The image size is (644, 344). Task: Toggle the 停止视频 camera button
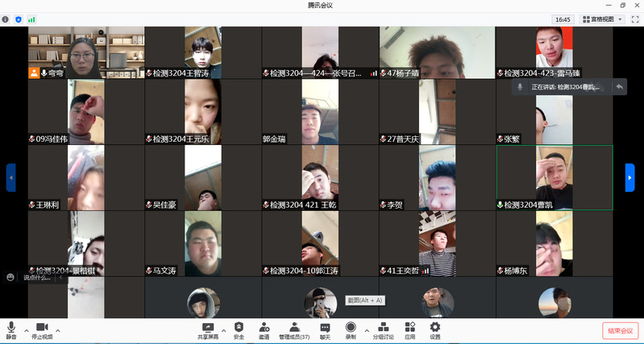click(x=41, y=329)
